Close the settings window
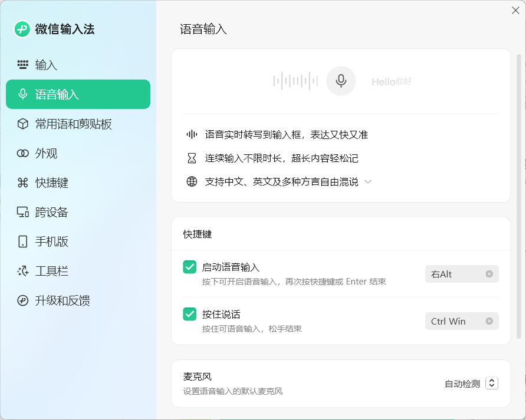Viewport: 526px width, 420px height. [x=515, y=11]
